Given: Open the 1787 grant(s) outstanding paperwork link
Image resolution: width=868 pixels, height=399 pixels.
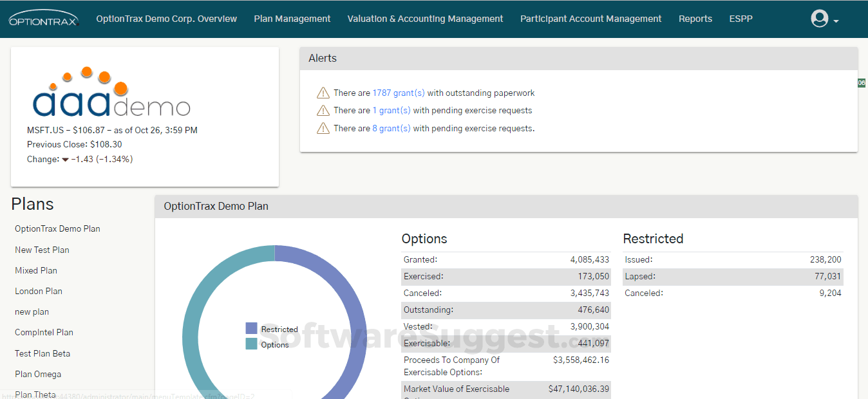Looking at the screenshot, I should point(398,93).
